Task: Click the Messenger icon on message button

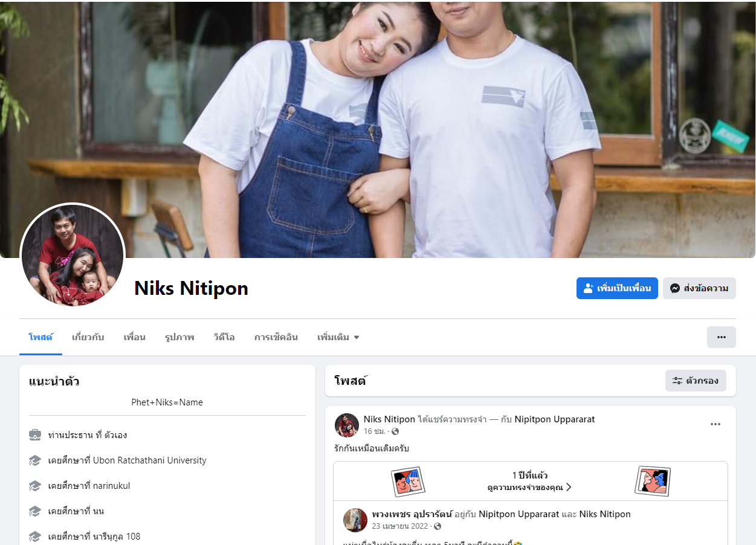Action: tap(675, 289)
